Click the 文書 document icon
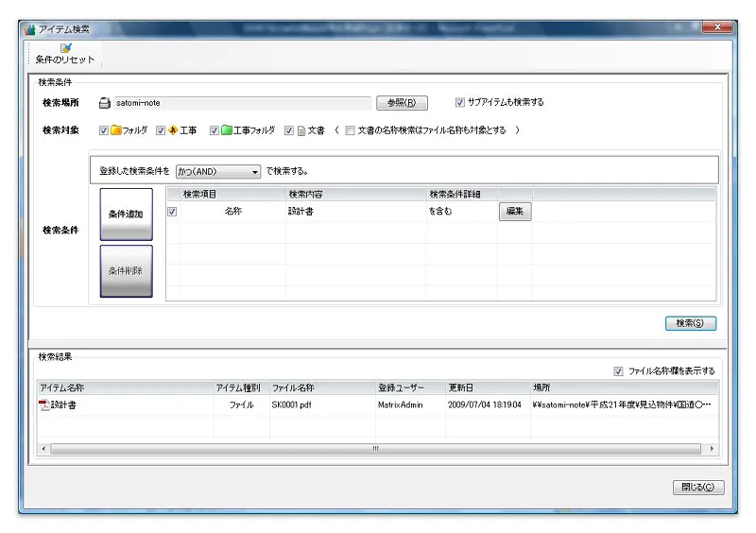Screen dimensions: 756x533 click(302, 130)
